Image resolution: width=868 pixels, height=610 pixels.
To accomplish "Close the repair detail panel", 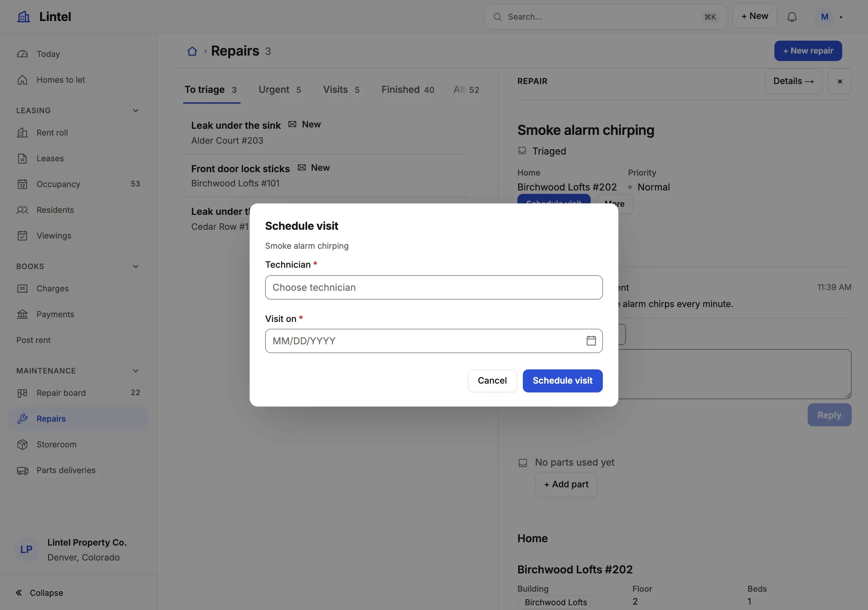I will click(840, 81).
